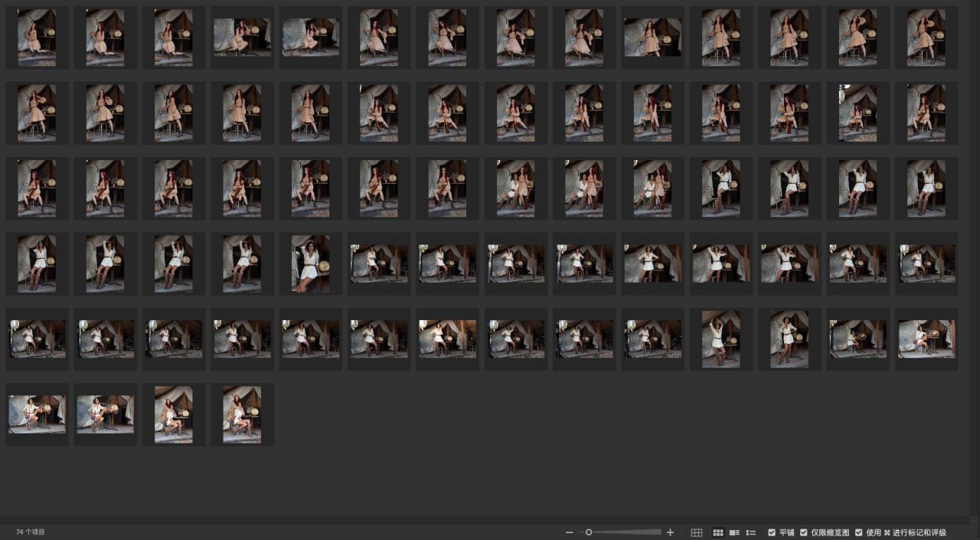Image resolution: width=980 pixels, height=540 pixels.
Task: Disable 使用 ⌘ 进行标记和评级 checkbox
Action: 859,532
